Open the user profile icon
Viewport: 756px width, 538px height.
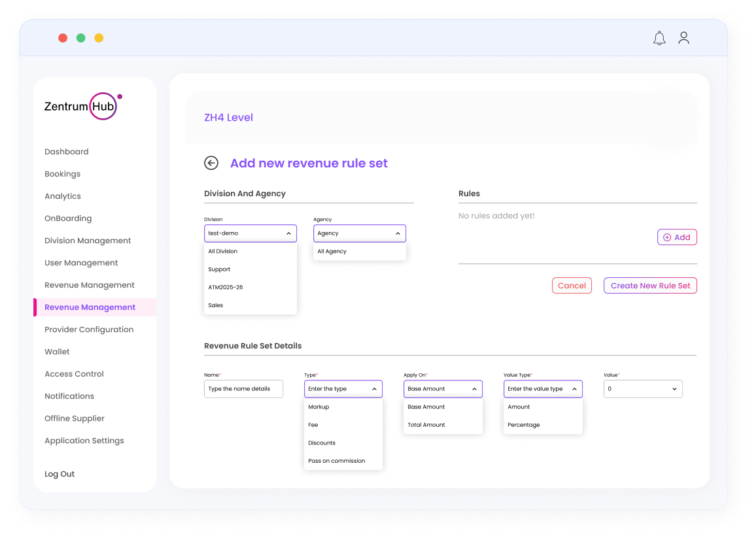coord(683,38)
